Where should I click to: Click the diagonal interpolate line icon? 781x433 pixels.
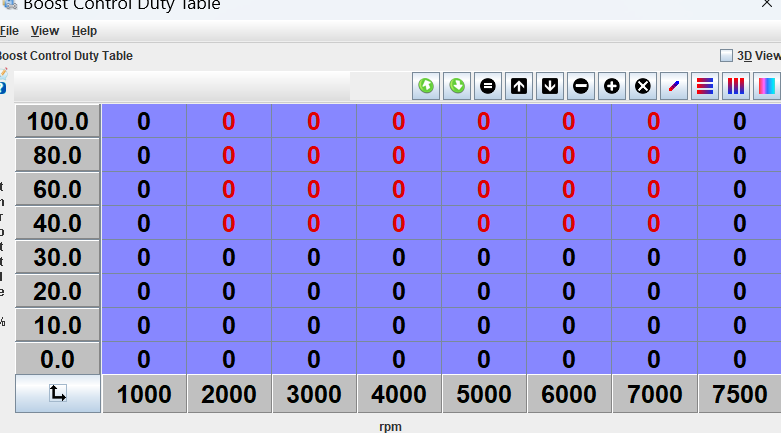[x=674, y=86]
